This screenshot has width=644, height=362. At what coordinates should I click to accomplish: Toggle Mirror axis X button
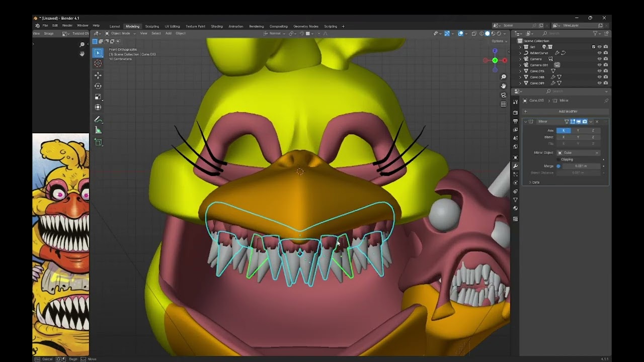563,131
